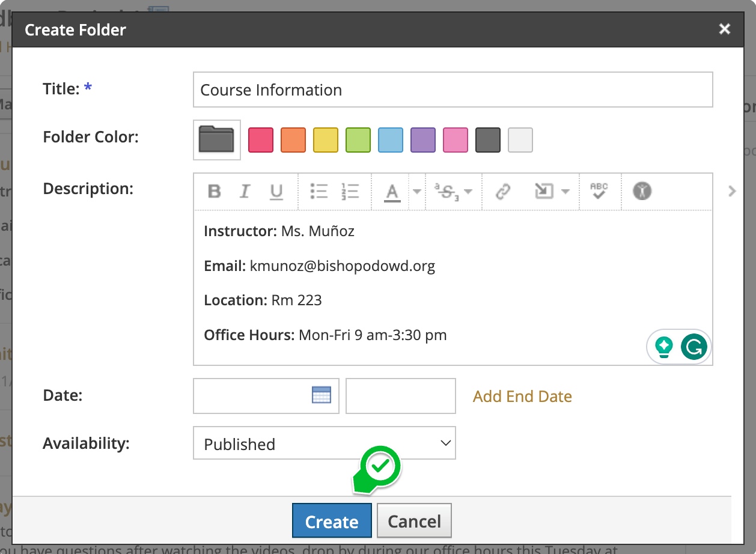The width and height of the screenshot is (756, 554).
Task: Click the Grammarly icon in editor
Action: coord(694,347)
